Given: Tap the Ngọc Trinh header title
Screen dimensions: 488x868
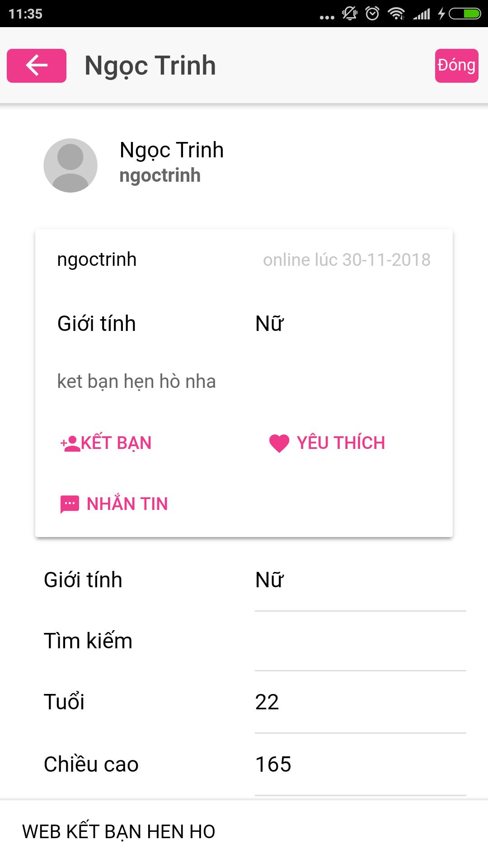Looking at the screenshot, I should pyautogui.click(x=150, y=66).
